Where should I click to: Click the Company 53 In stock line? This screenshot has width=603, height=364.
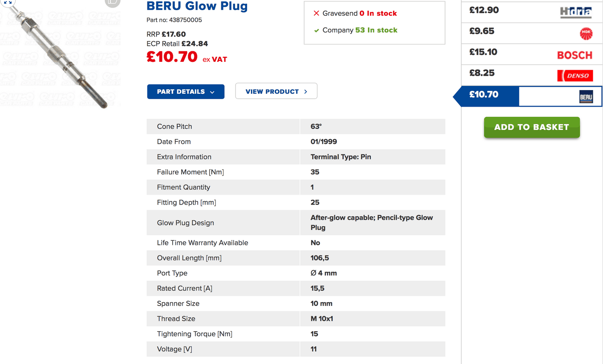point(356,30)
